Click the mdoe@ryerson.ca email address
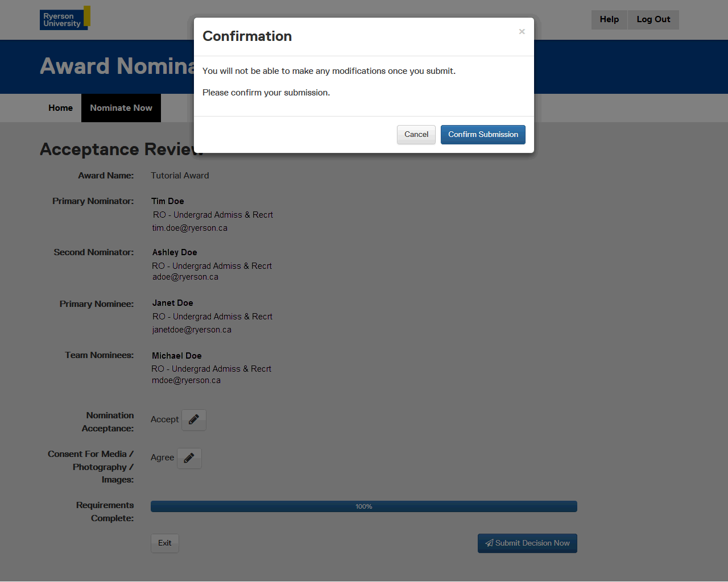Screen dimensions: 728x582 [x=186, y=381]
